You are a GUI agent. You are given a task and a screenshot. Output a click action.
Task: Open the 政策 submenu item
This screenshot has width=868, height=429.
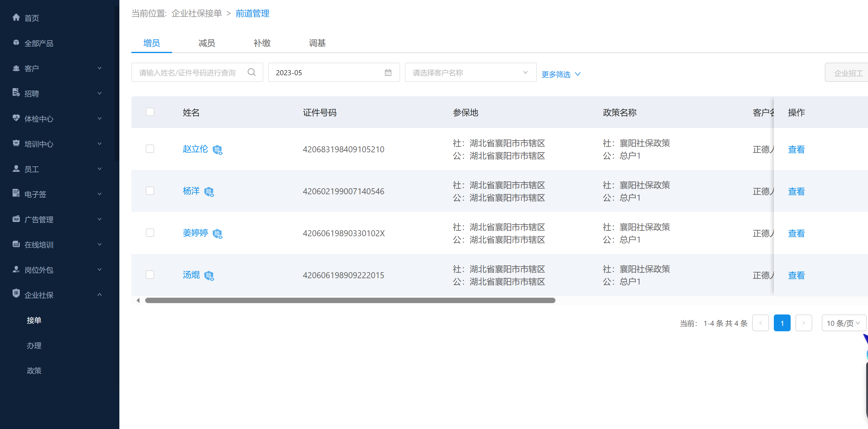(34, 371)
